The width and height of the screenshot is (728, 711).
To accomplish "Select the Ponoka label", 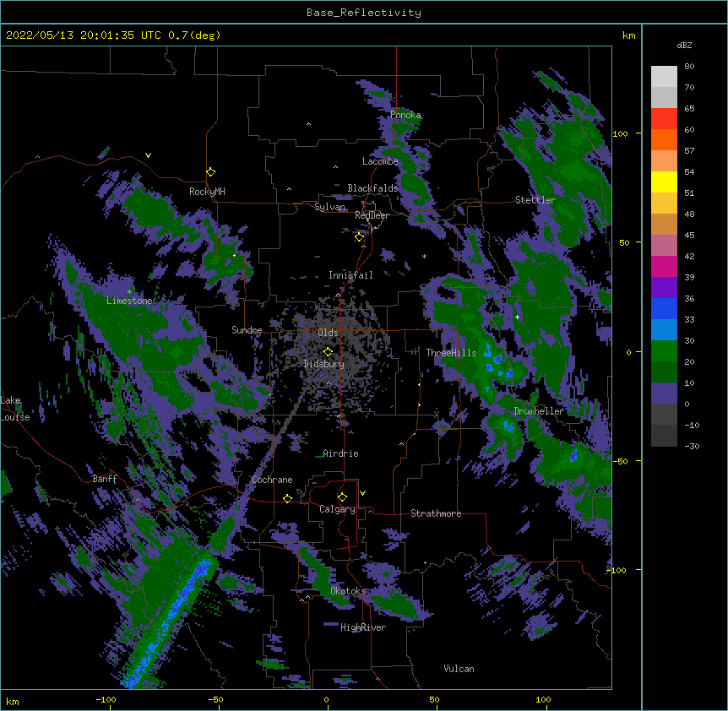I will (x=405, y=115).
